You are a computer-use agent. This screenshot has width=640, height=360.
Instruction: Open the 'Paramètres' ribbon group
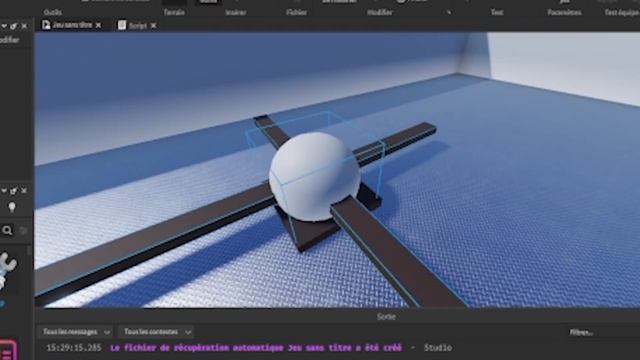point(564,12)
